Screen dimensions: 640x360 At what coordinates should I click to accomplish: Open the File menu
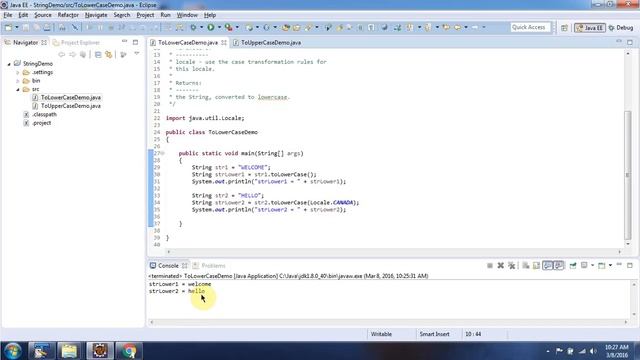(x=8, y=15)
